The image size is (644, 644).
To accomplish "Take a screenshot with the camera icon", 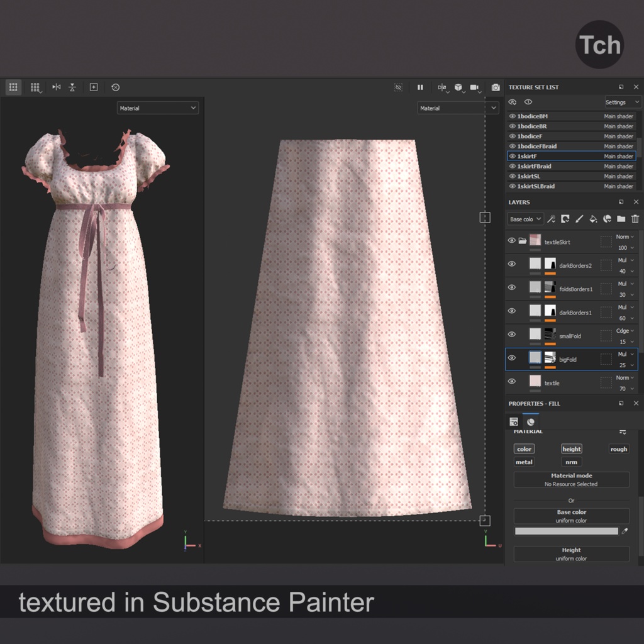I will tap(496, 88).
